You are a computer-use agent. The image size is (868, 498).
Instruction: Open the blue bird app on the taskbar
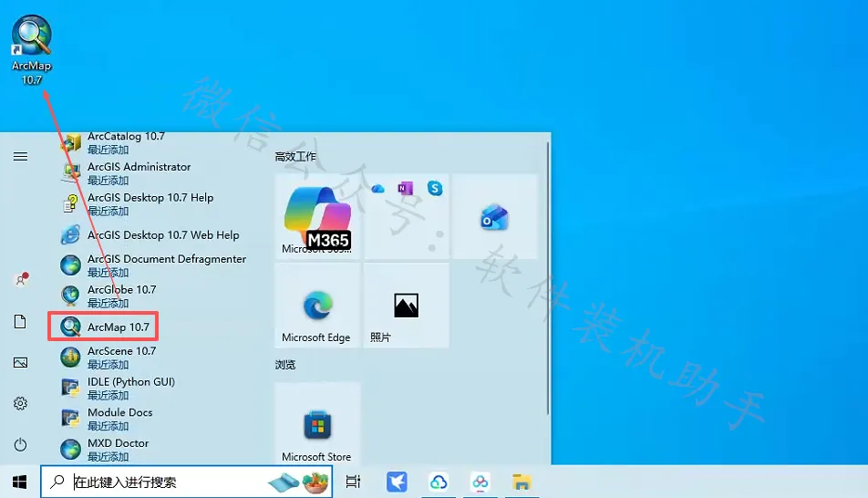pos(397,482)
